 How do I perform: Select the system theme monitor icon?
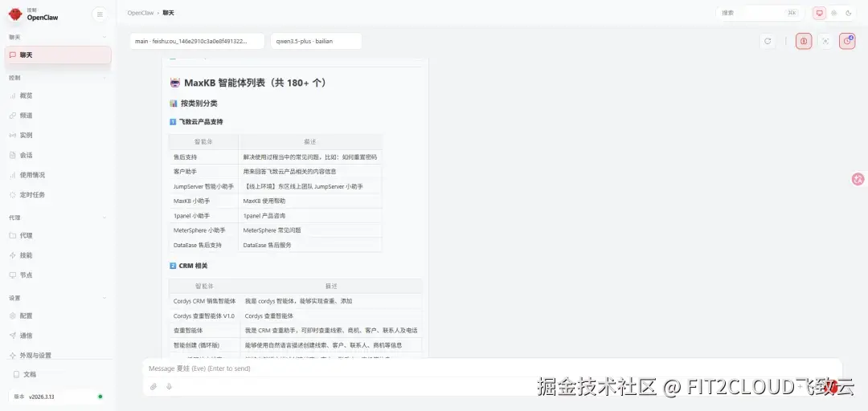(819, 13)
